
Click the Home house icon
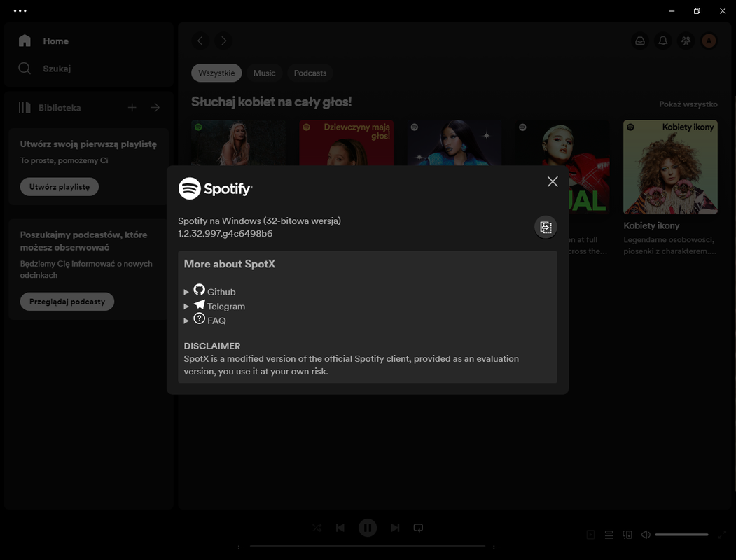click(25, 41)
